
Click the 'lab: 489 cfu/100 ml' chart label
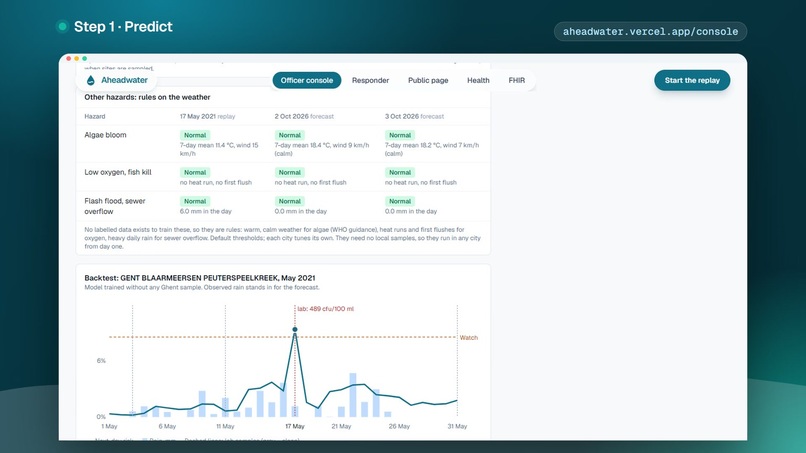coord(325,309)
